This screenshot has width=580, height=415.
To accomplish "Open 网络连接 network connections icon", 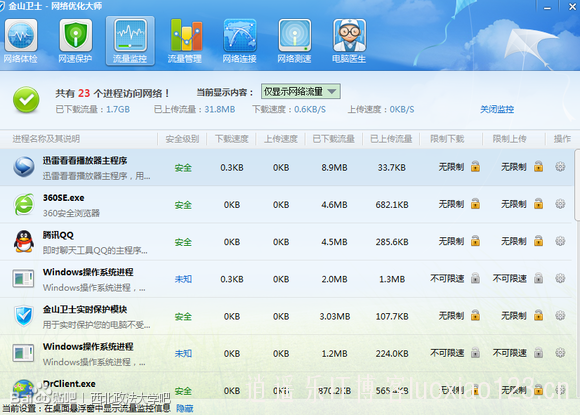I will (240, 41).
